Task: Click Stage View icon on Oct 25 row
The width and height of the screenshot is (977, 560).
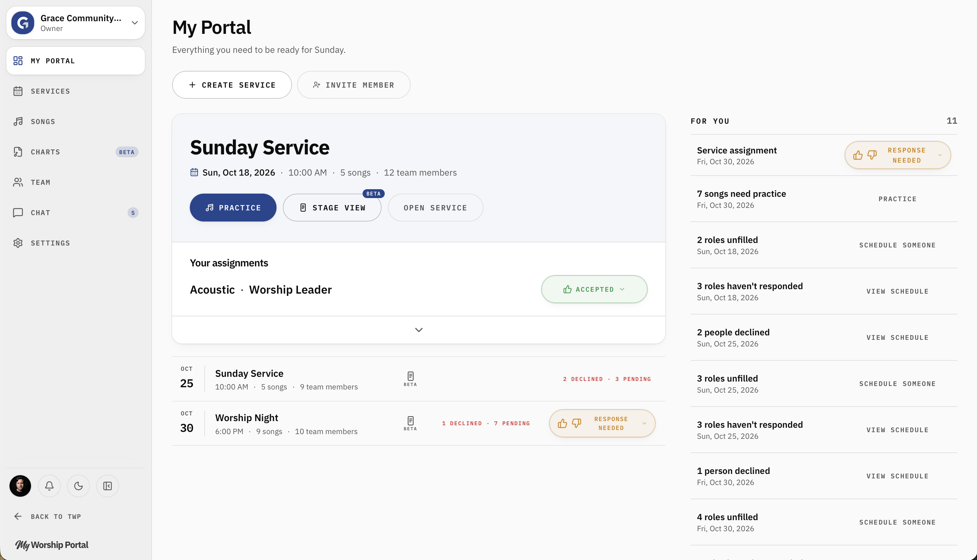Action: [410, 379]
